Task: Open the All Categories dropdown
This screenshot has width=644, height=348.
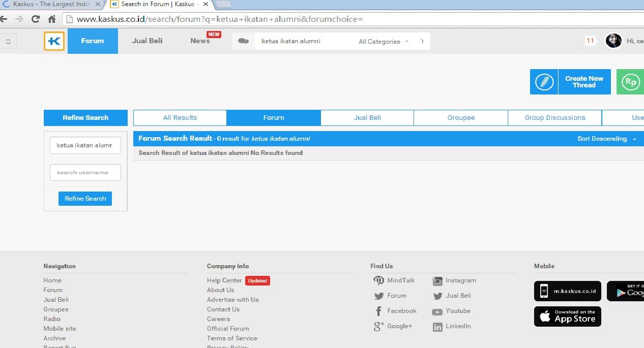Action: click(x=384, y=42)
